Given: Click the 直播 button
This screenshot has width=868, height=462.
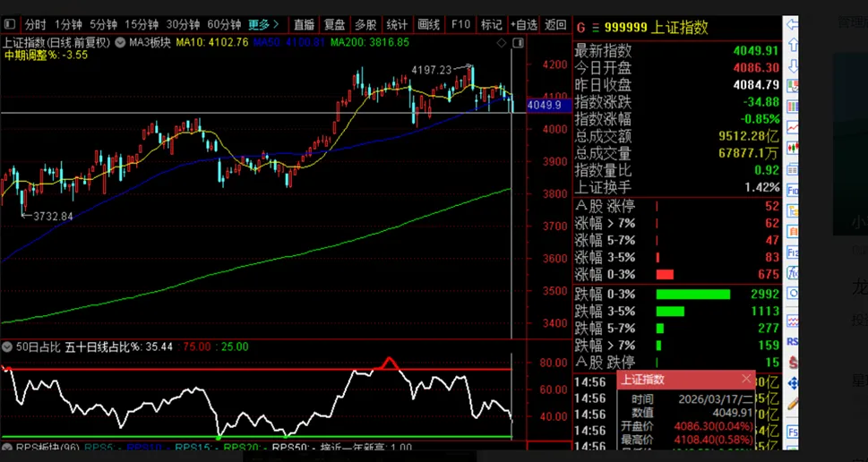Looking at the screenshot, I should (305, 24).
